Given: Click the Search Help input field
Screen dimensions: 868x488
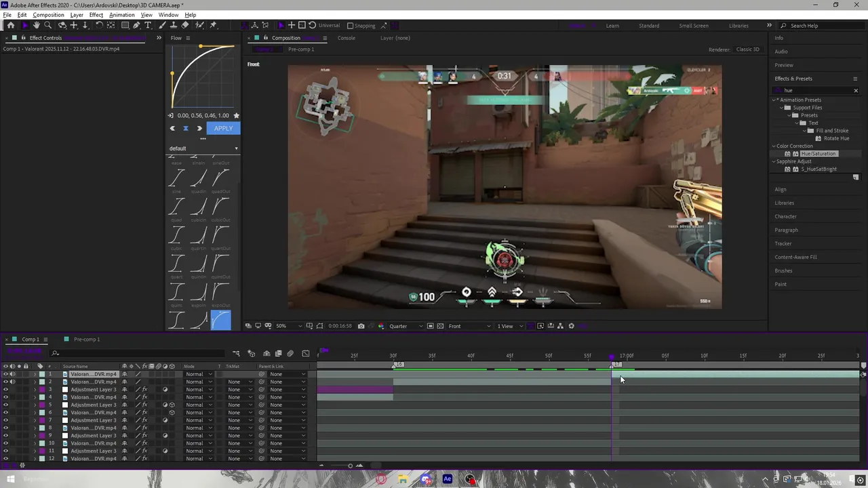Looking at the screenshot, I should (x=823, y=26).
